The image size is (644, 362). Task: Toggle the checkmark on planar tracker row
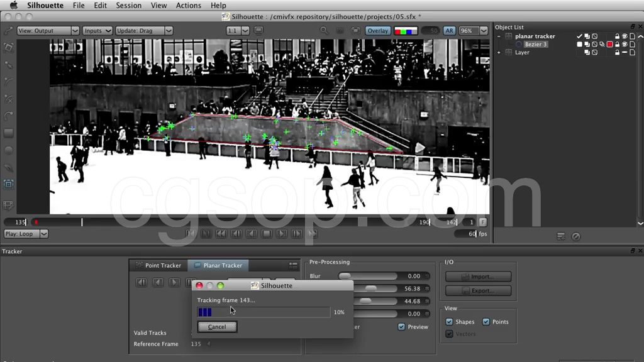click(x=579, y=36)
